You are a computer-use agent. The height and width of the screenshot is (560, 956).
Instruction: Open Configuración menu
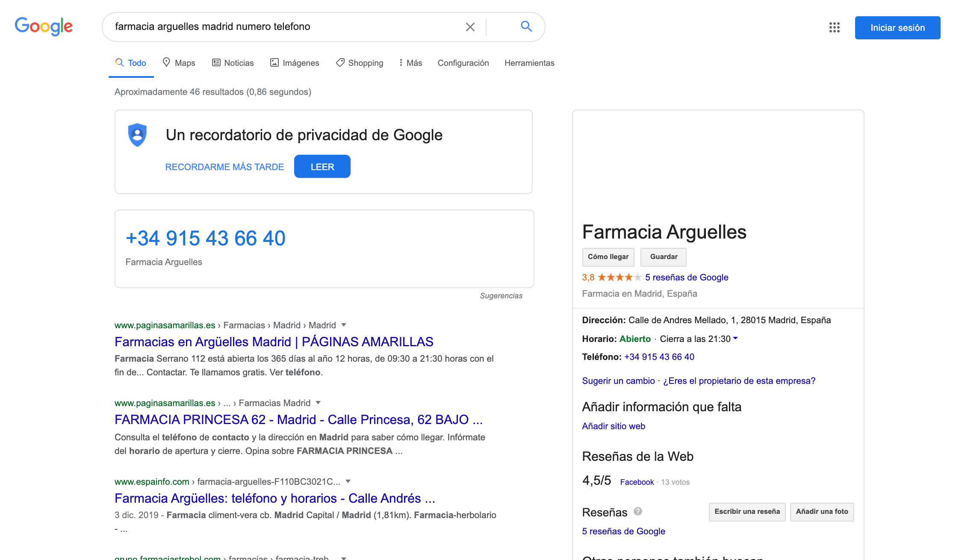pos(463,63)
